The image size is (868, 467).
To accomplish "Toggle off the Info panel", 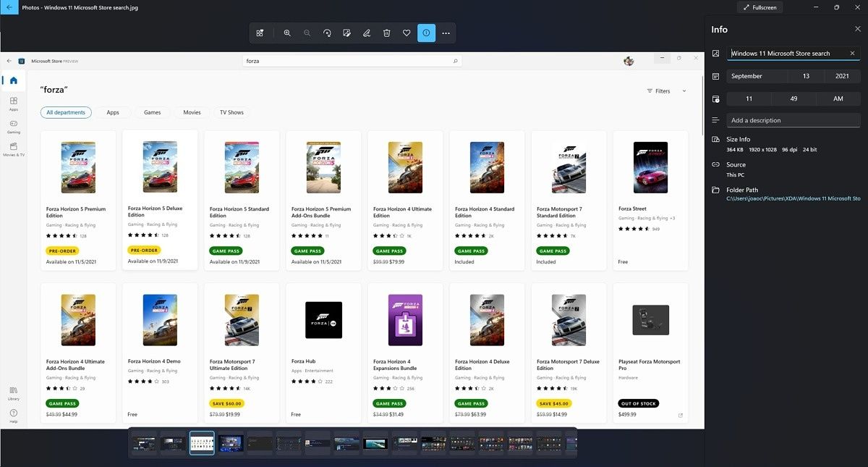I will coord(426,33).
